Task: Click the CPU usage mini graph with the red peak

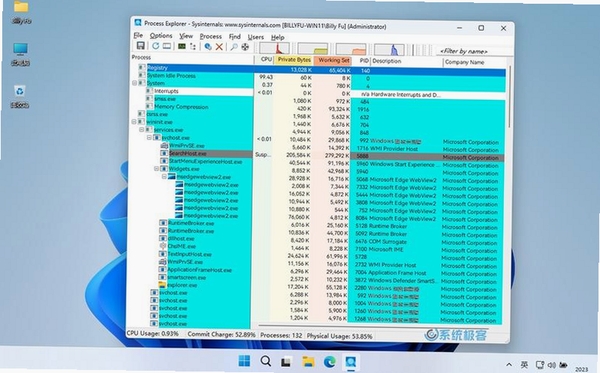Action: (275, 49)
